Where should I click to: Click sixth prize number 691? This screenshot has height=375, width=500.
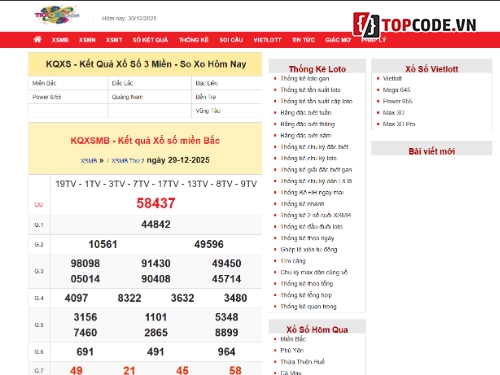click(85, 352)
